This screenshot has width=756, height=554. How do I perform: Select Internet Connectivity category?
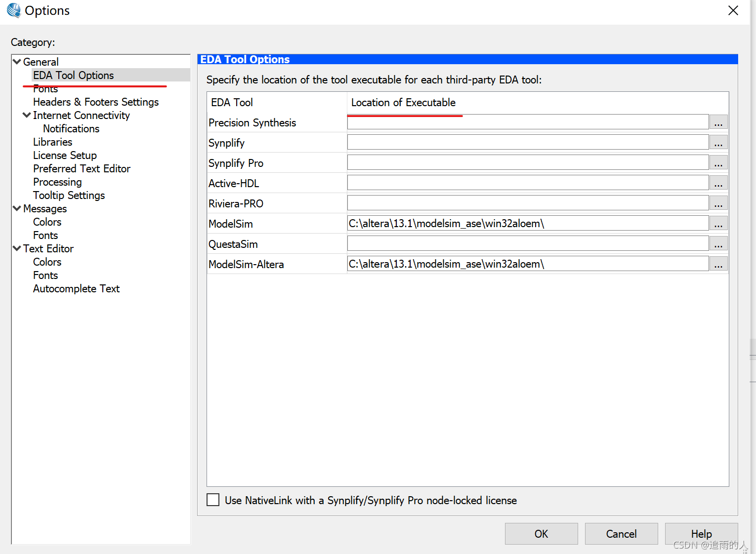click(x=82, y=115)
